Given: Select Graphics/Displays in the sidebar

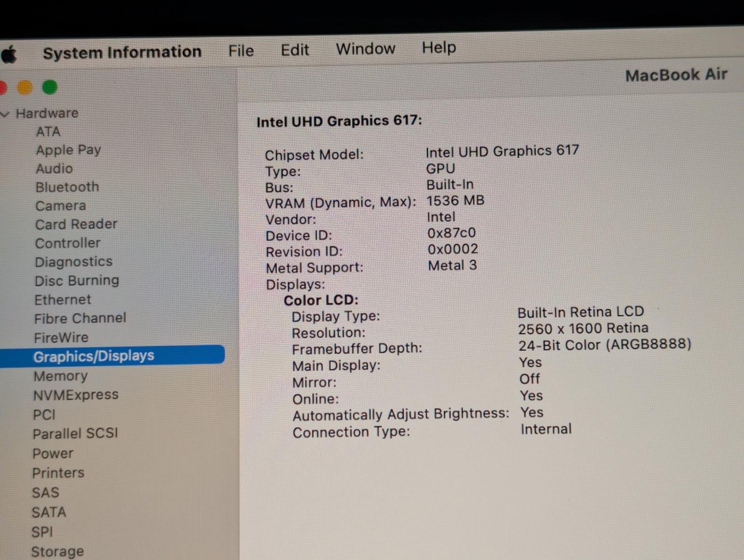Looking at the screenshot, I should click(94, 356).
